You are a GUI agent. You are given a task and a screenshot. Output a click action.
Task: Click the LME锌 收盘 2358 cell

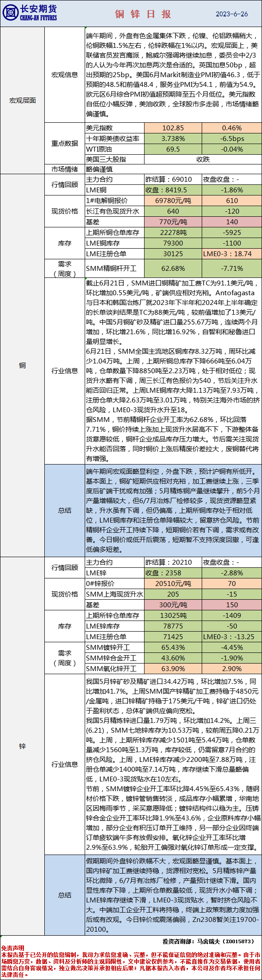(173, 573)
